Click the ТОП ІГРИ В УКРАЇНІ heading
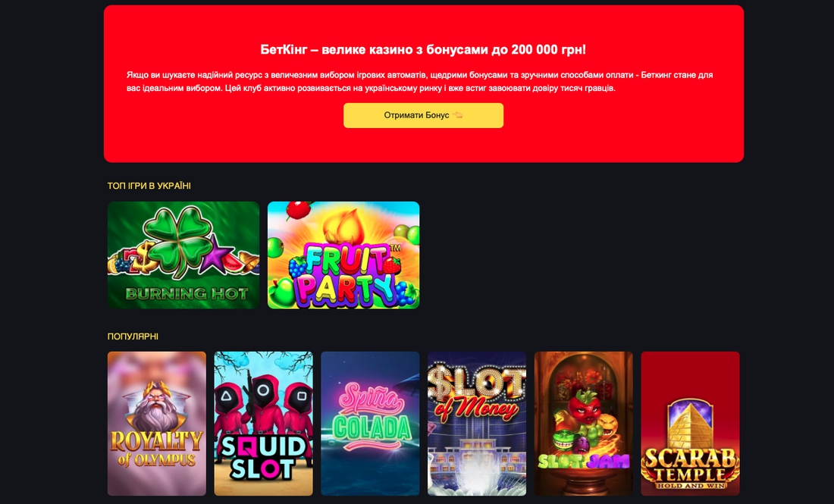 (149, 186)
